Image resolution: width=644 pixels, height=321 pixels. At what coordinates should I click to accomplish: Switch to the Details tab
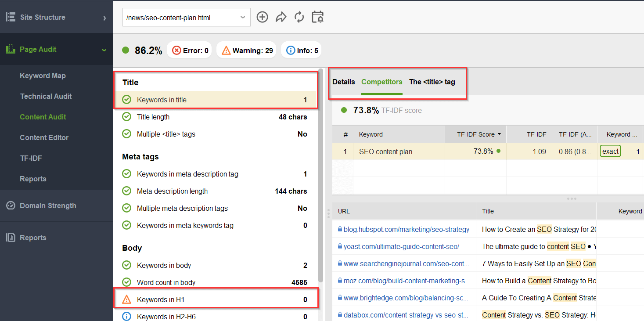pos(343,82)
